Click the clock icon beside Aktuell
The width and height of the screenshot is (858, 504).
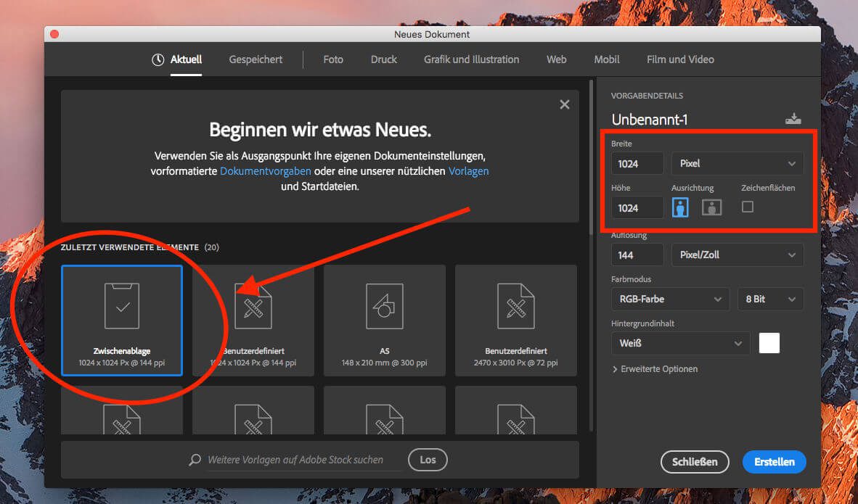158,60
